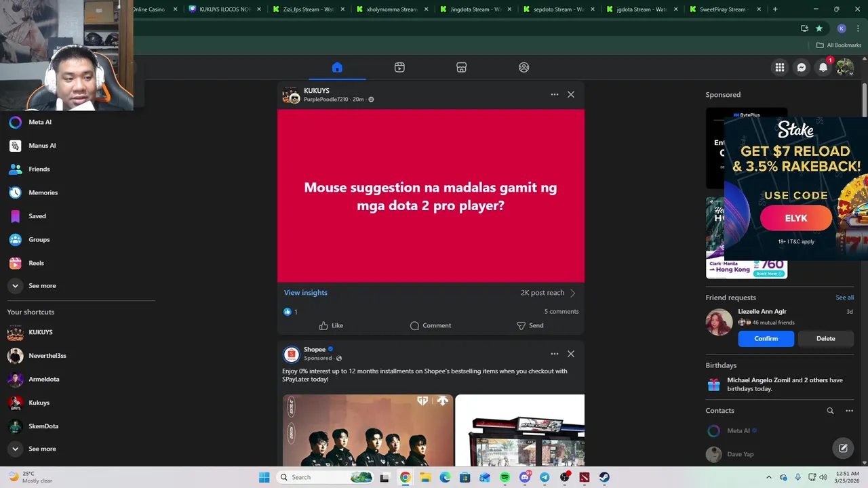
Task: Open birthdays notice for Michael Angelo Zomil
Action: [780, 384]
